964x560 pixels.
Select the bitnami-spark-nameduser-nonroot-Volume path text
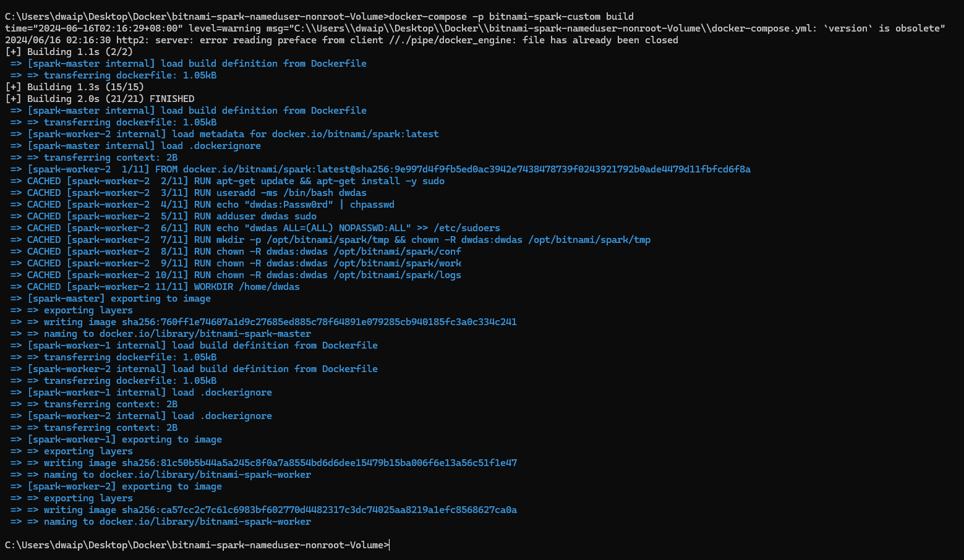278,545
